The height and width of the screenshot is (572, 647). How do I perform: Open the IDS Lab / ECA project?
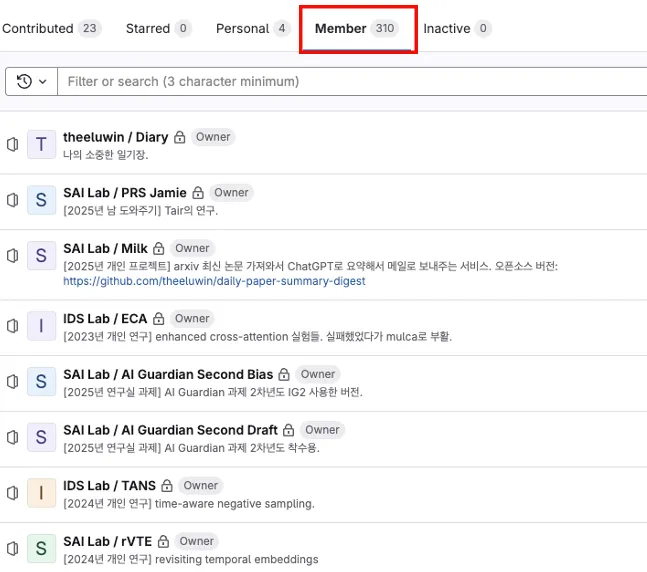tap(105, 319)
